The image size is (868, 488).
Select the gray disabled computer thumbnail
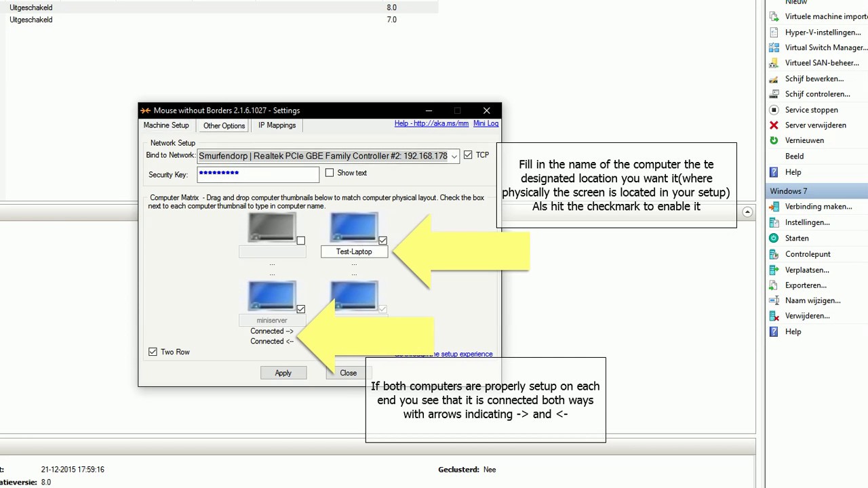[x=272, y=227]
